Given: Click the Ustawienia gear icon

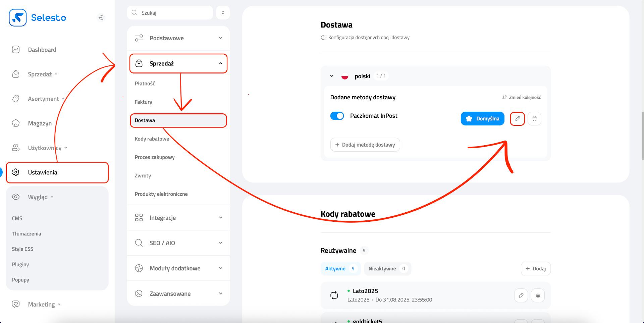Looking at the screenshot, I should pos(16,172).
